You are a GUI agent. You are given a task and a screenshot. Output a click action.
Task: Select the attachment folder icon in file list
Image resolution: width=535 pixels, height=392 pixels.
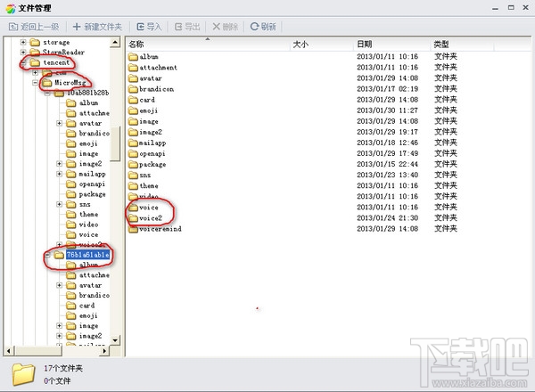[x=133, y=68]
